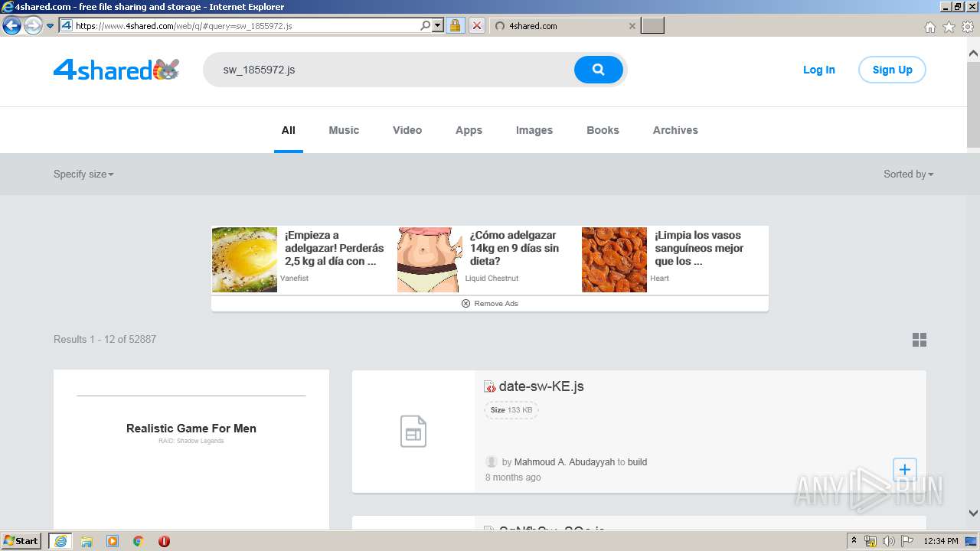Viewport: 980px width, 551px height.
Task: Click the scrollbar down arrow
Action: (x=973, y=514)
